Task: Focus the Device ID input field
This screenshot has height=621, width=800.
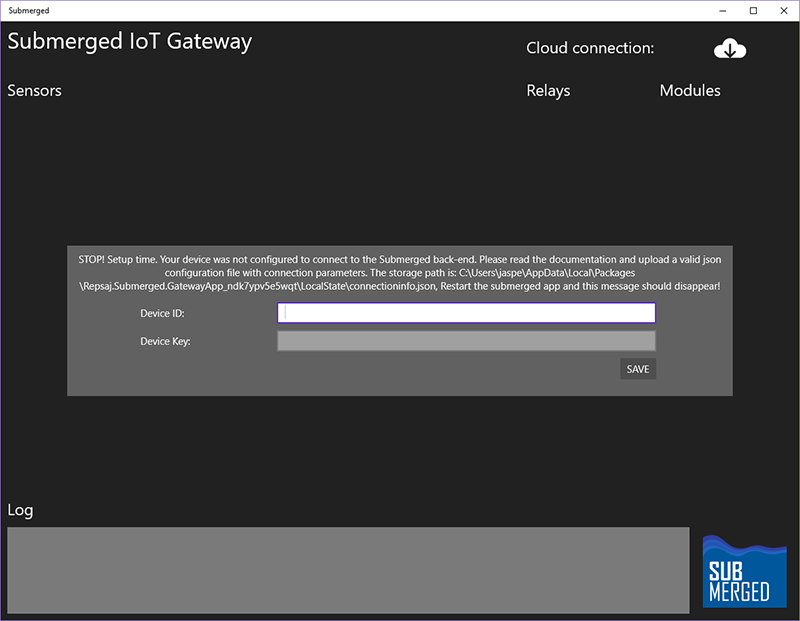Action: click(x=466, y=313)
